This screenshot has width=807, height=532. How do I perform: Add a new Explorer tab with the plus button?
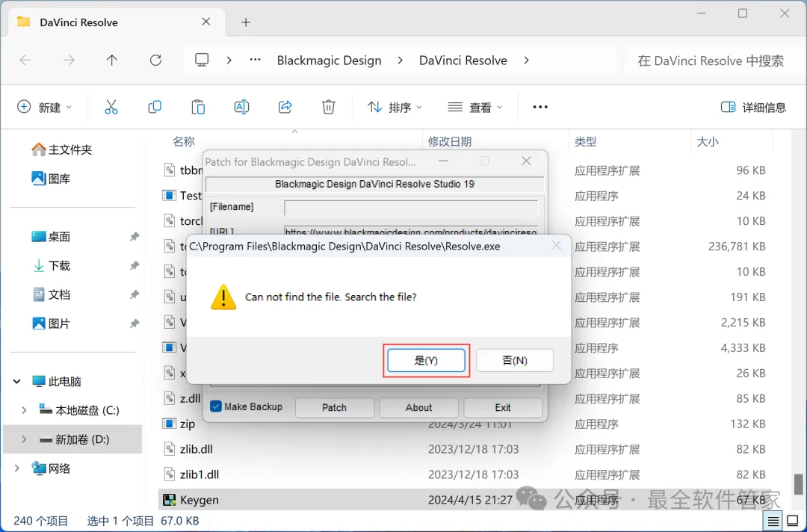[246, 22]
